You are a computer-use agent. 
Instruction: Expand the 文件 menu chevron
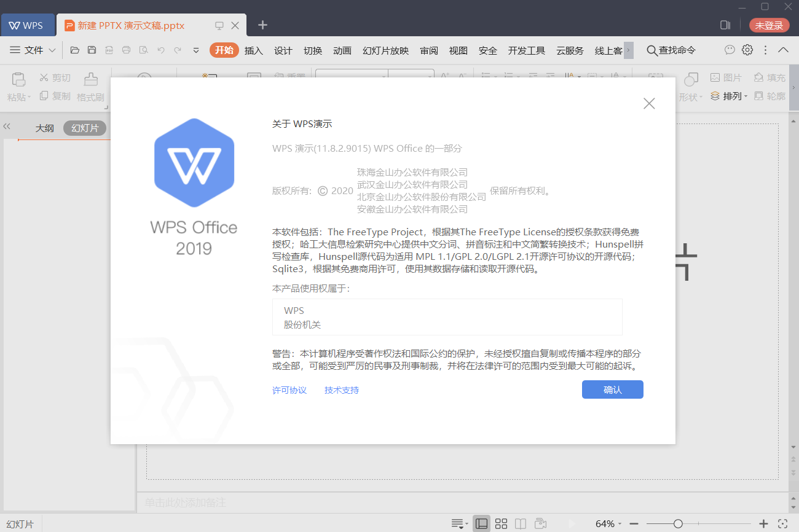click(53, 50)
